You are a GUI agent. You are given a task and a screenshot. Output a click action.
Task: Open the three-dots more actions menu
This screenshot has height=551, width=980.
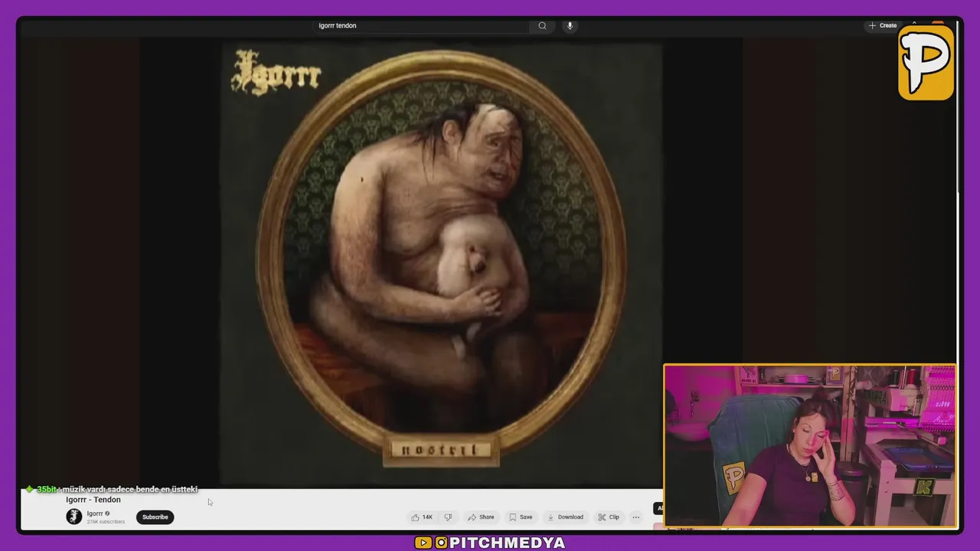tap(635, 517)
